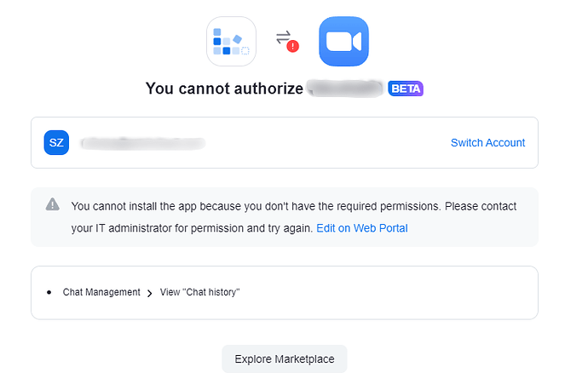The width and height of the screenshot is (588, 384).
Task: Open the Switch Account link
Action: pyautogui.click(x=487, y=143)
